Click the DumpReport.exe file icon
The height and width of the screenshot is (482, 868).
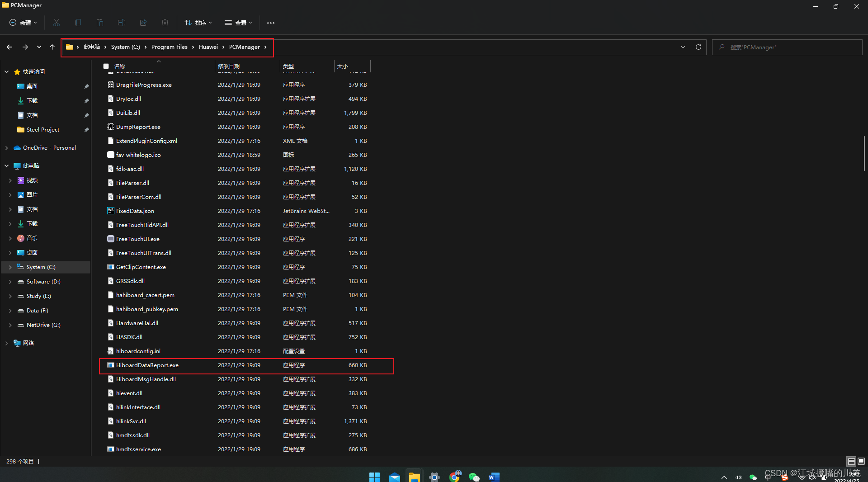110,127
